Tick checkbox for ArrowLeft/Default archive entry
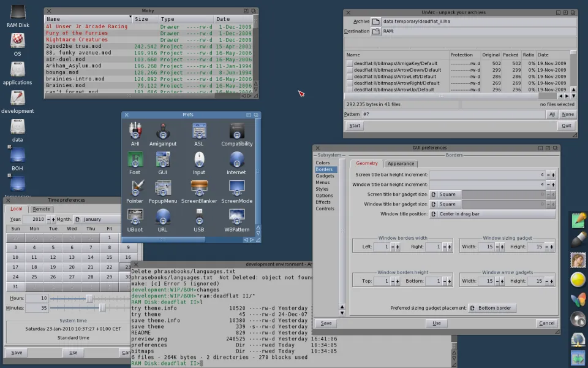Viewport: 588px width, 368px height. tap(349, 77)
